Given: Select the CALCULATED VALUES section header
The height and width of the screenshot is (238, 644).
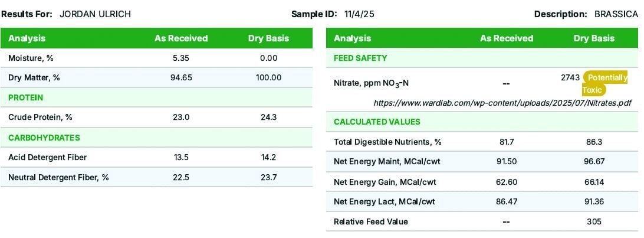Looking at the screenshot, I should (377, 122).
